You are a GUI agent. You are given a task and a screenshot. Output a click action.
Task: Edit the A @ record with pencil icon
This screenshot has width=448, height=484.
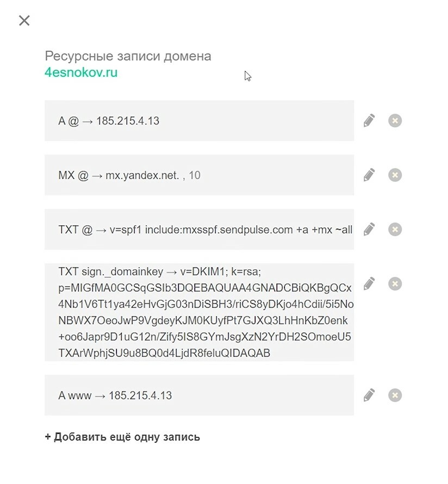coord(369,120)
